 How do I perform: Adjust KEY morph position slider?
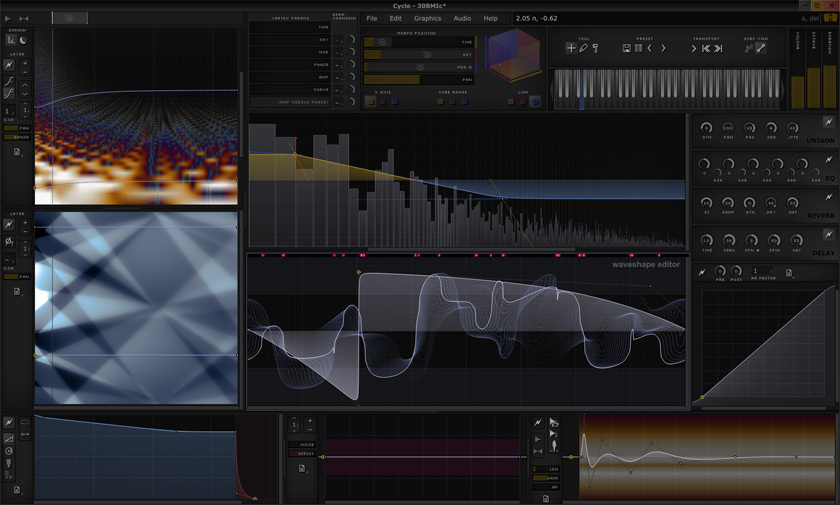pos(419,55)
